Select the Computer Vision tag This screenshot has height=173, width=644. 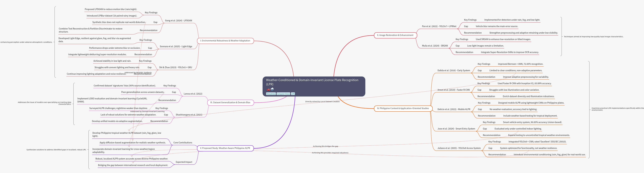click(x=283, y=94)
